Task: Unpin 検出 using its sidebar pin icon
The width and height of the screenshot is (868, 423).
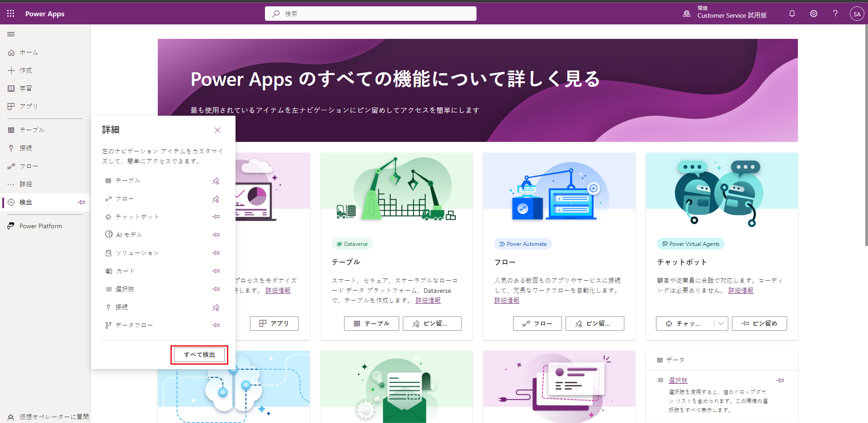Action: point(81,202)
